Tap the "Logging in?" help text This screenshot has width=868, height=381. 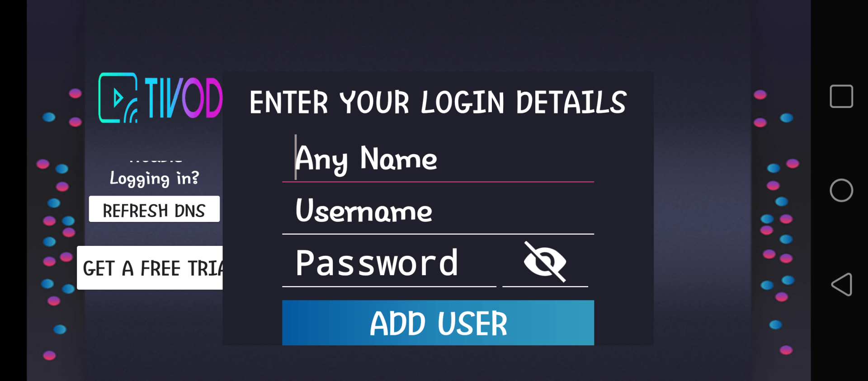[x=154, y=178]
